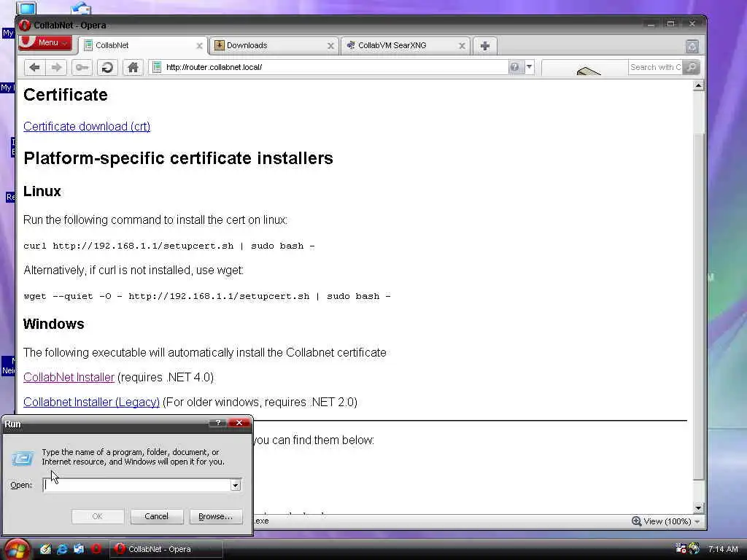Go to the home page
Viewport: 747px width, 560px height.
(133, 67)
